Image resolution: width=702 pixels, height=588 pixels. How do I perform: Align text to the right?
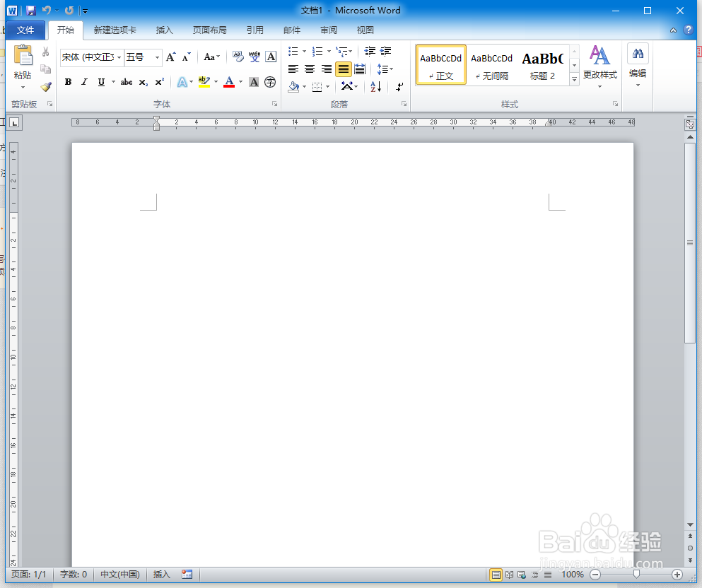coord(327,69)
